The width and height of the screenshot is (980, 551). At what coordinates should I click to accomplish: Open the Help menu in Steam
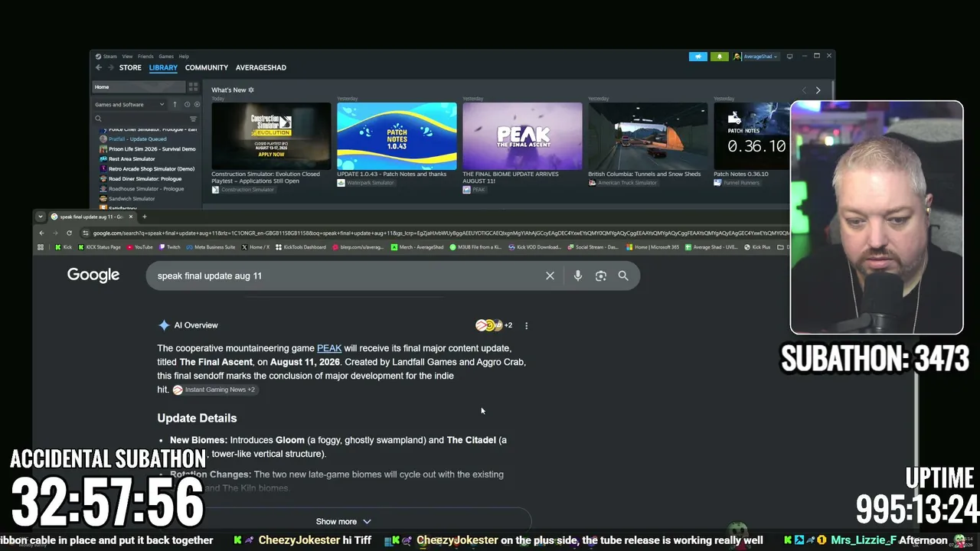[x=184, y=57]
